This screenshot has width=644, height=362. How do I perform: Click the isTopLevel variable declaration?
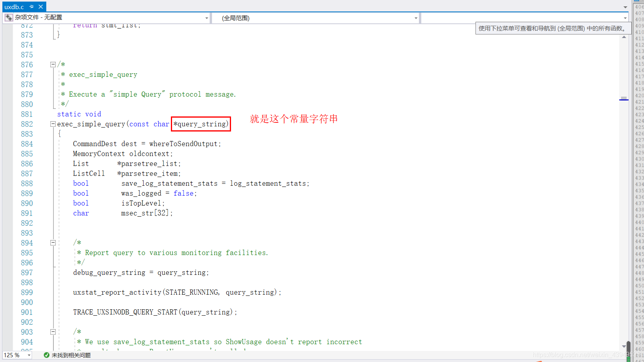pos(143,203)
